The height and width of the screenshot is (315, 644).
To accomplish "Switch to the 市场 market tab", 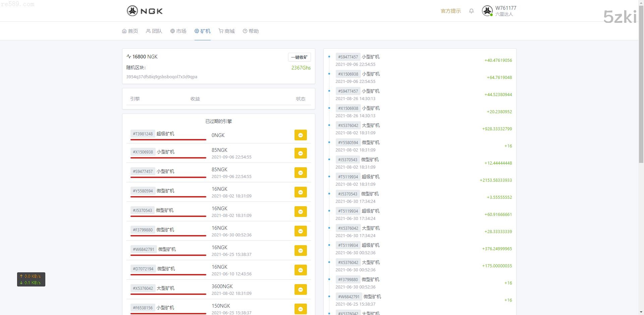I will pyautogui.click(x=178, y=31).
